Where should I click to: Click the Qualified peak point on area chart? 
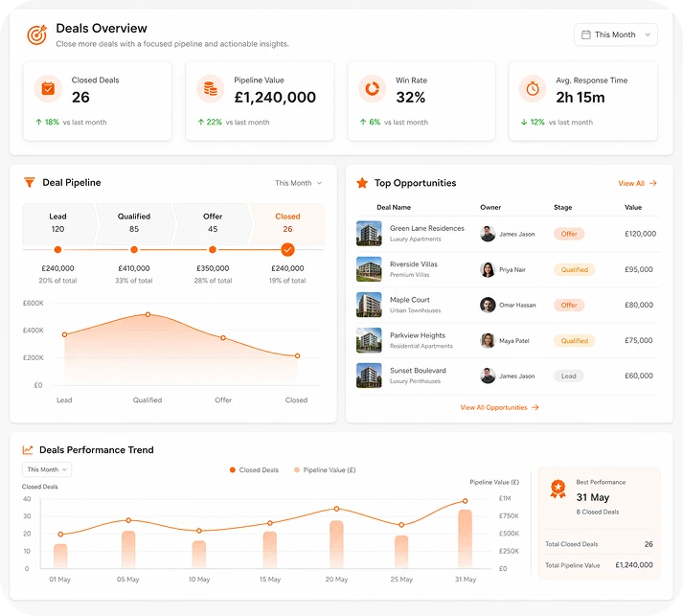point(148,314)
